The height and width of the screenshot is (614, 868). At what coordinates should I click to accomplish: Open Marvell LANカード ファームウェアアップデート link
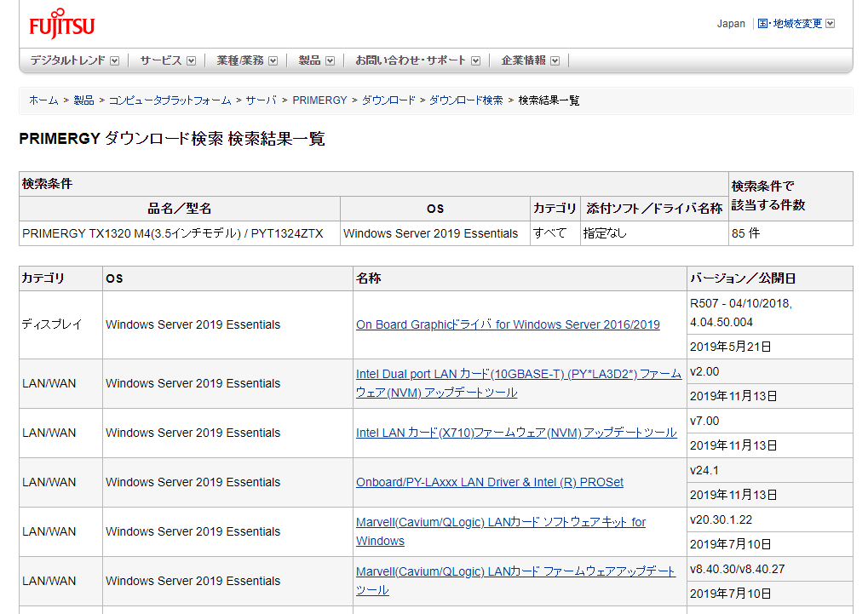pos(515,581)
